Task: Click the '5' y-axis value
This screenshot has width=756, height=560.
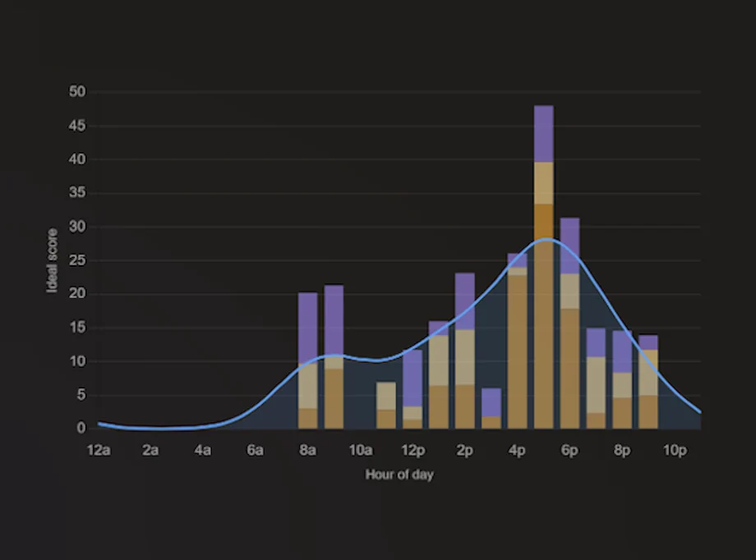Action: [x=81, y=395]
